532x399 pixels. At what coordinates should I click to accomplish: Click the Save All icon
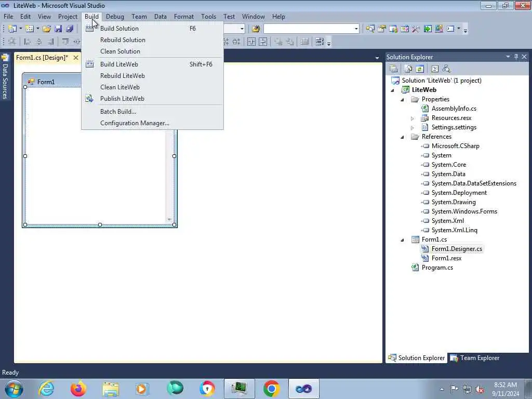[70, 29]
